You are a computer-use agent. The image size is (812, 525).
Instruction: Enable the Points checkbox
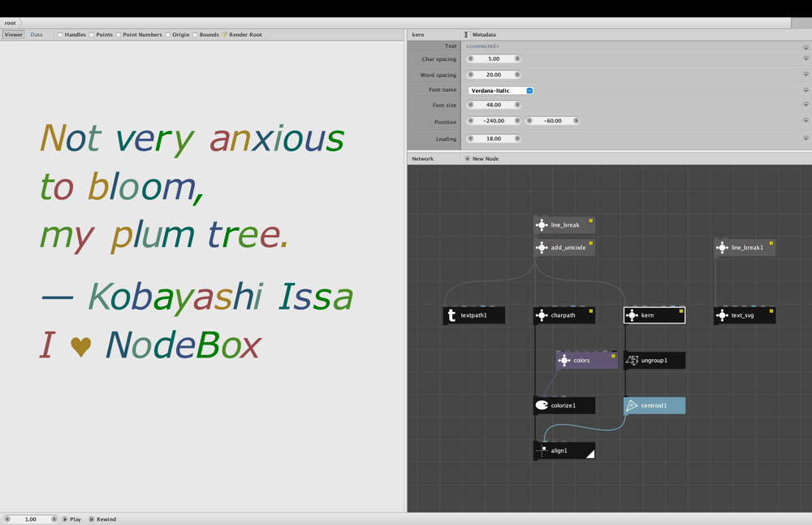[x=92, y=35]
